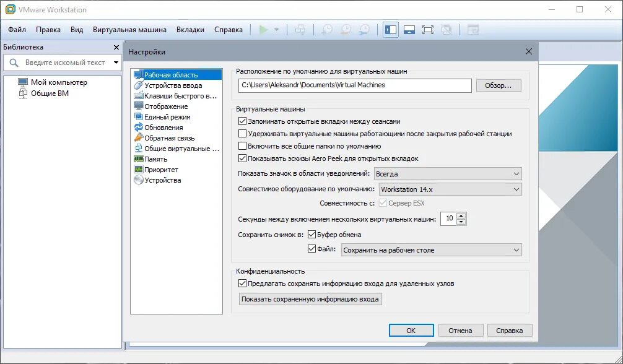Toggle the thumbnail bar toolbar icon
The height and width of the screenshot is (364, 623).
(409, 30)
